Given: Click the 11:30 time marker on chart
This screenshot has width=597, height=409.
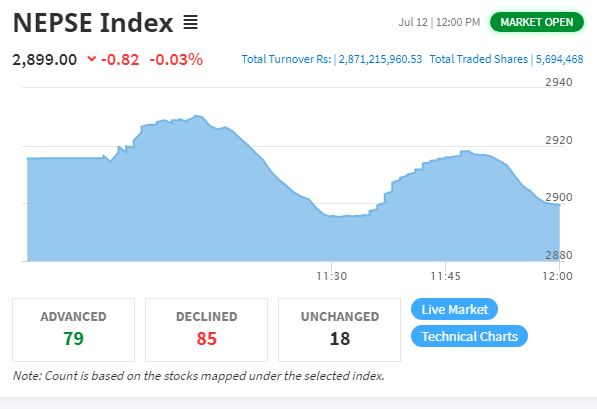Looking at the screenshot, I should [x=332, y=276].
